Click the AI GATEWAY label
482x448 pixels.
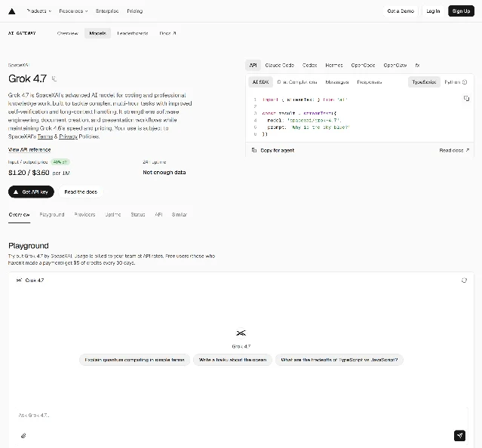point(22,33)
